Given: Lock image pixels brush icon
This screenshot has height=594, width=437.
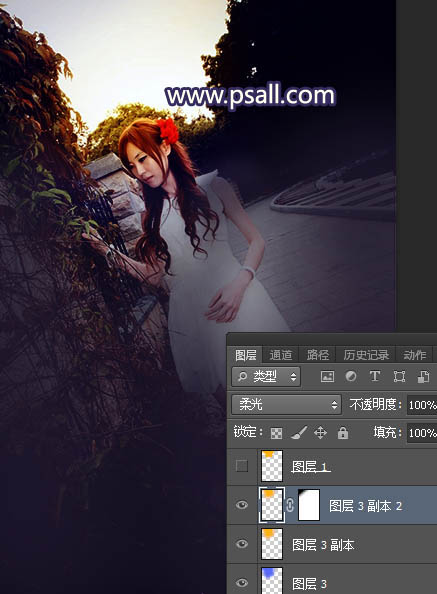Looking at the screenshot, I should (x=299, y=433).
